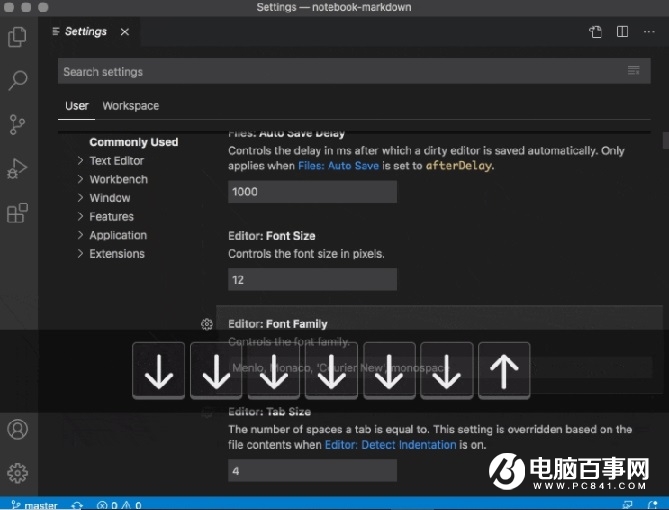Click Tab Size value field 4

[312, 471]
